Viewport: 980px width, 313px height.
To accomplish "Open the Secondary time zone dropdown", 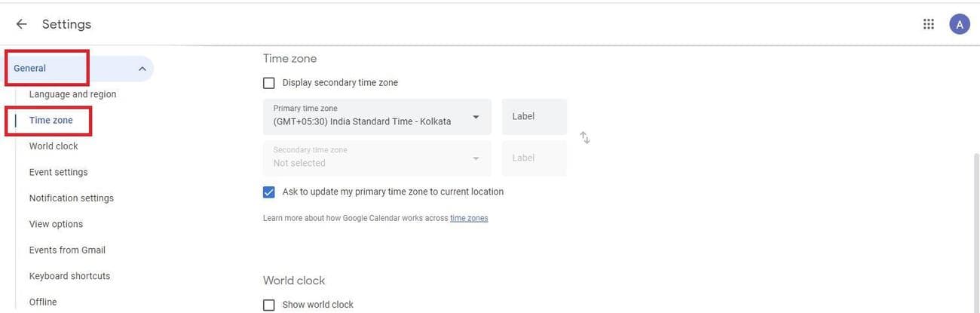I will 377,158.
